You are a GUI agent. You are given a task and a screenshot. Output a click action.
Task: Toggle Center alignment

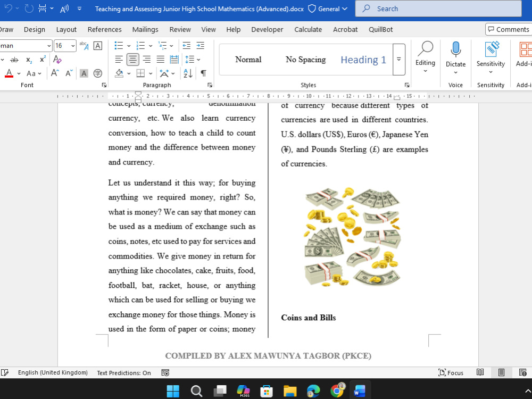[132, 60]
